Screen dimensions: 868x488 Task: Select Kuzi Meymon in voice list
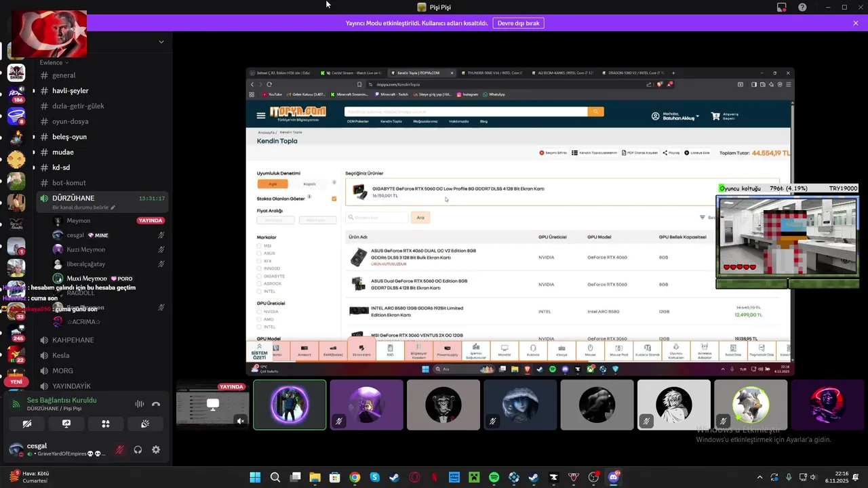point(108,249)
